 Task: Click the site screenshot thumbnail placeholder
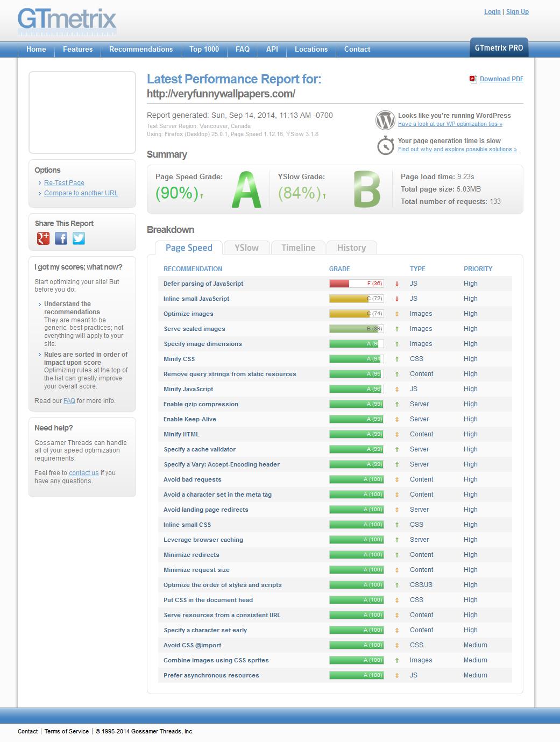(82, 112)
